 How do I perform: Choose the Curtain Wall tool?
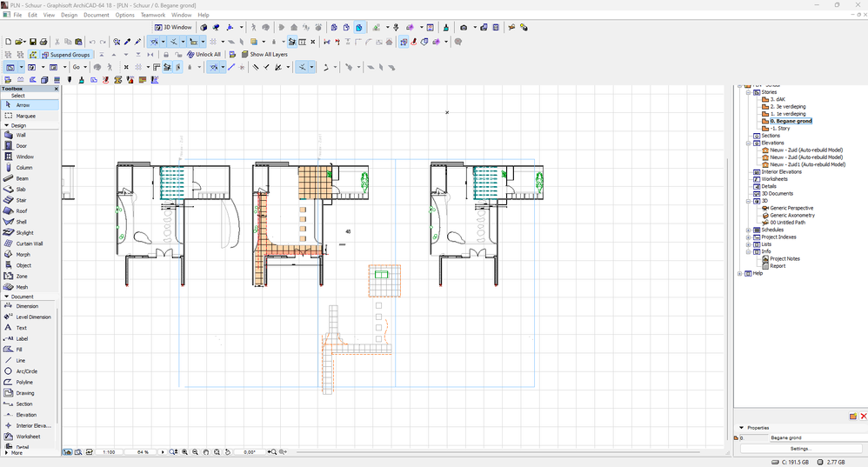pyautogui.click(x=29, y=244)
